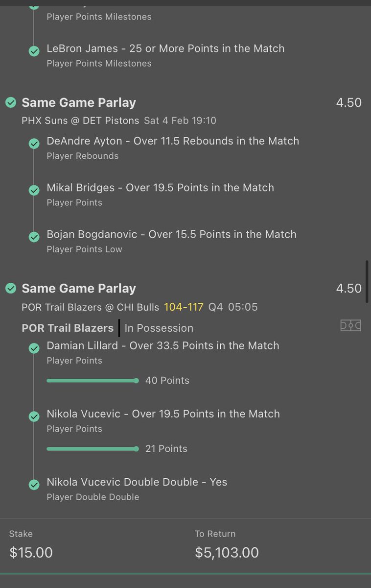Click check icon beside Nikola Vucevic Over 19.5
The height and width of the screenshot is (588, 371).
pyautogui.click(x=34, y=416)
